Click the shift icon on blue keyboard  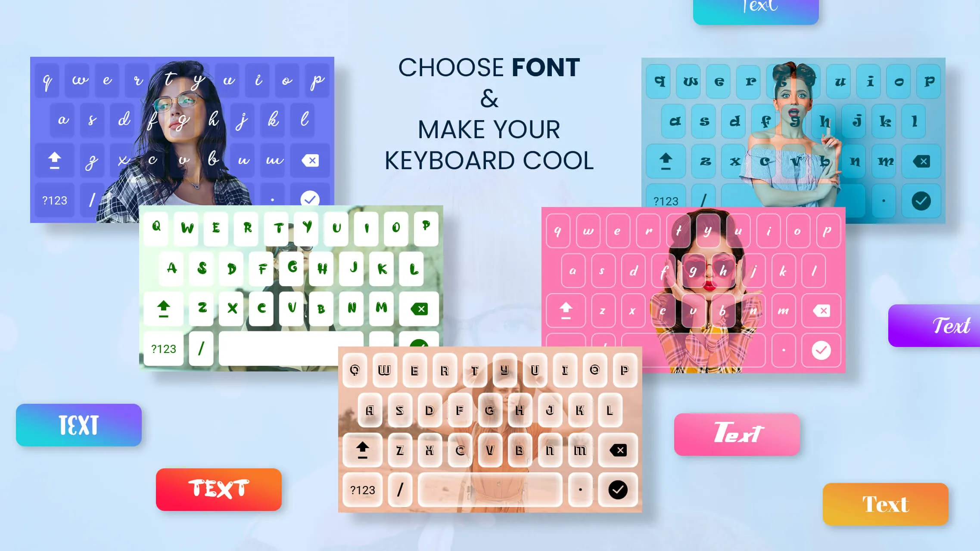(55, 159)
